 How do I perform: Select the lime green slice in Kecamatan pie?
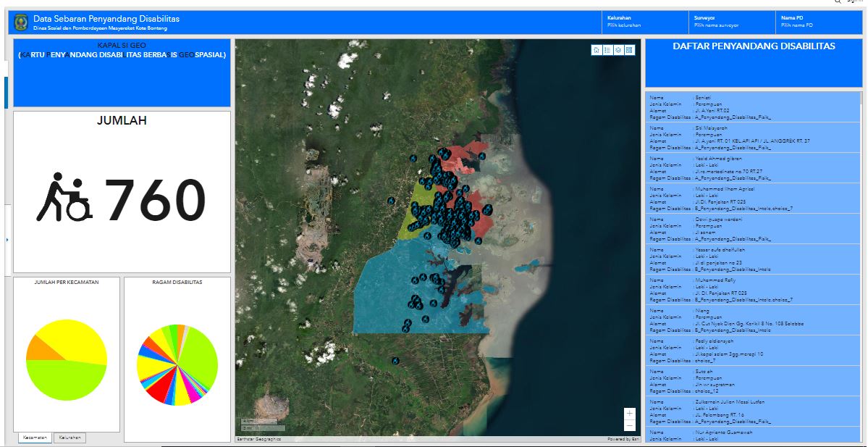[x=65, y=381]
